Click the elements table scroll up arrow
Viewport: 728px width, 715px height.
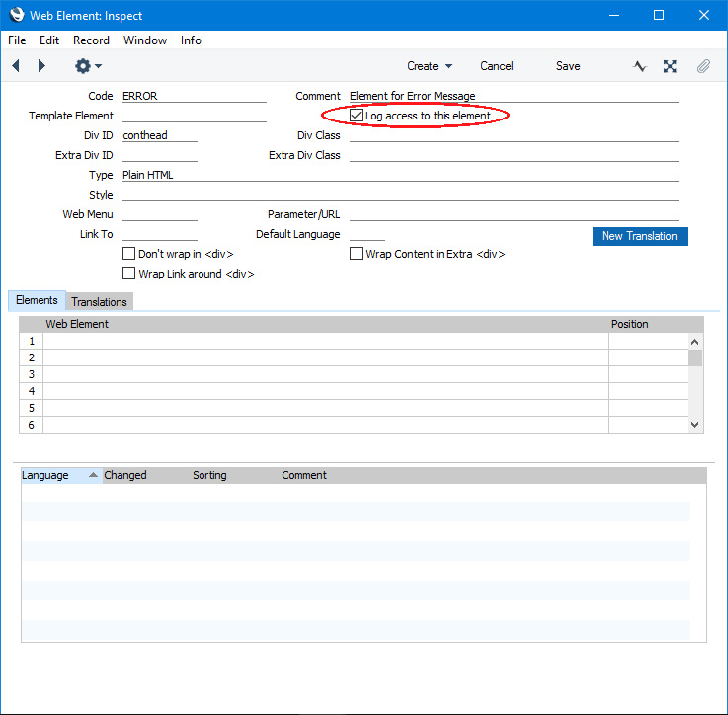tap(694, 342)
